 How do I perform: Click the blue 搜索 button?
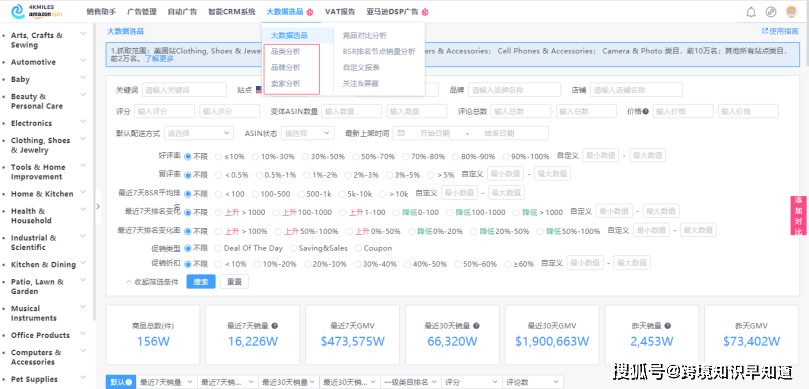[201, 282]
